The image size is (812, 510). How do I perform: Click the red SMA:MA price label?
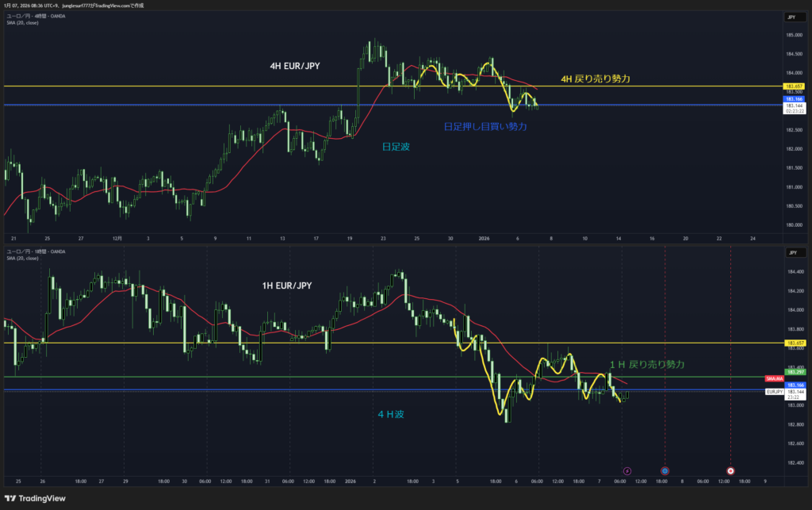pyautogui.click(x=774, y=378)
